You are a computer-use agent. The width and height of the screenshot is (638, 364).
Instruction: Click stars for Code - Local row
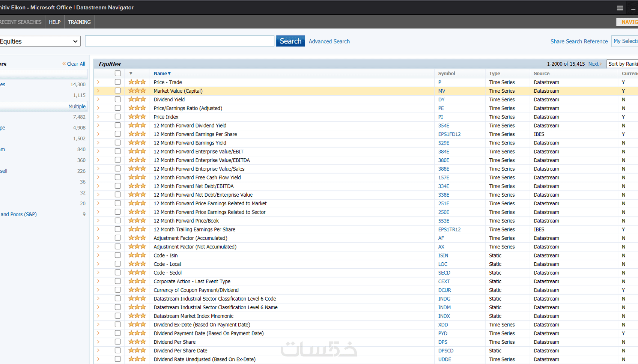click(137, 264)
